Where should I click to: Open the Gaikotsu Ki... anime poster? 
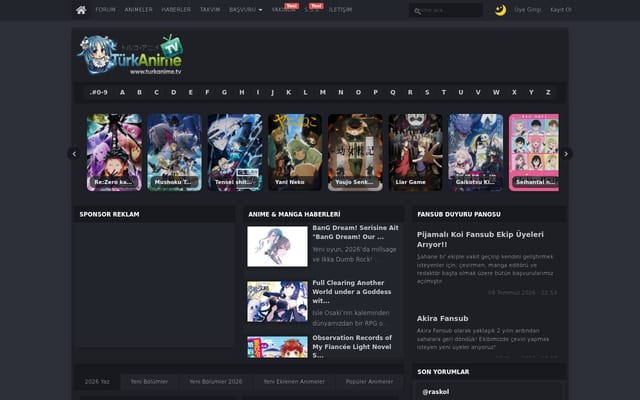click(476, 152)
